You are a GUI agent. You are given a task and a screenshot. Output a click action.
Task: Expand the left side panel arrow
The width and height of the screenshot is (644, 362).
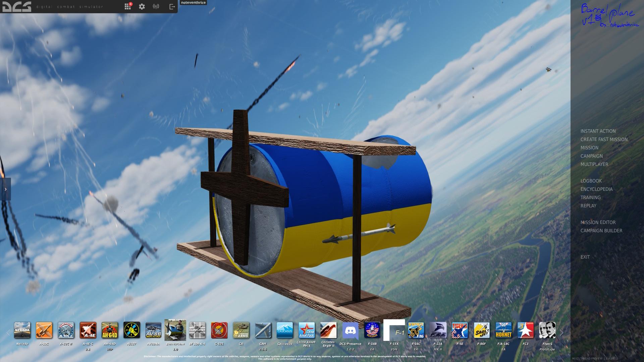[5, 189]
